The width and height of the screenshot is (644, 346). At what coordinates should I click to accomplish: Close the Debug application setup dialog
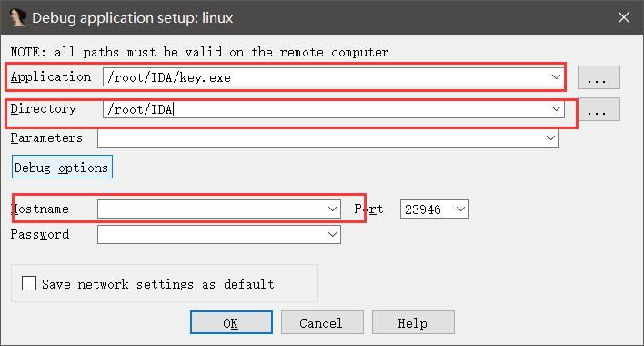(624, 17)
